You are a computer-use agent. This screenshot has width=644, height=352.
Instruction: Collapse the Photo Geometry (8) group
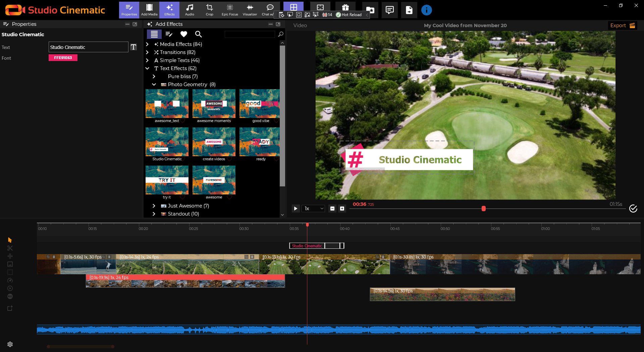coord(154,84)
